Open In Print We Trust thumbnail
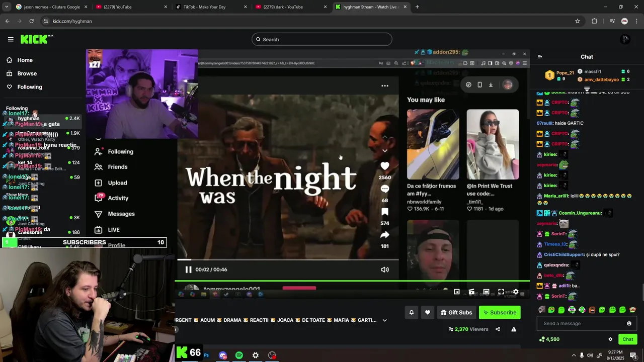 [493, 144]
